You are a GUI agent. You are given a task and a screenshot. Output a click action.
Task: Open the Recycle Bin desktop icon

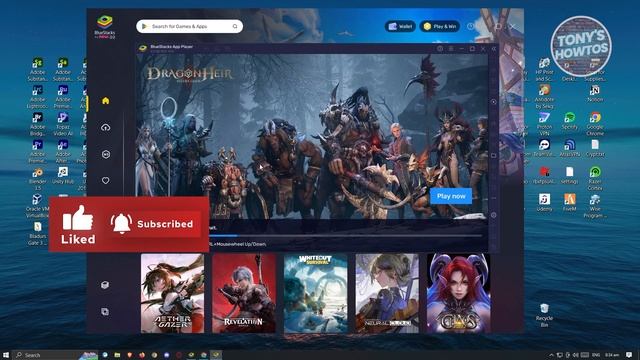(544, 315)
